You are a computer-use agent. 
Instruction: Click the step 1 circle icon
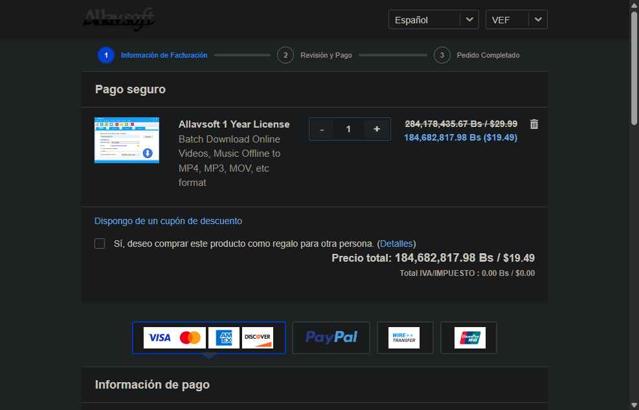coord(106,55)
